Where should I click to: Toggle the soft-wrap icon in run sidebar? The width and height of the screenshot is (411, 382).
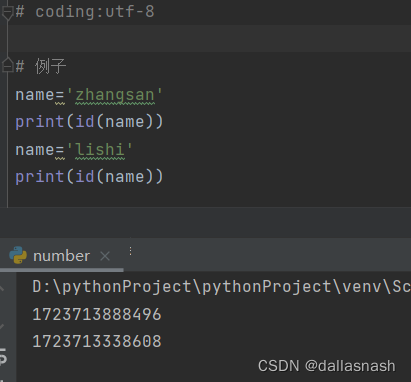pyautogui.click(x=3, y=356)
